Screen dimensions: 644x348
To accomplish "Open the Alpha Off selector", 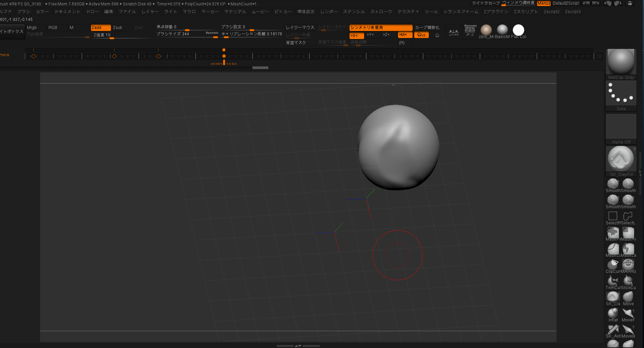I will (x=621, y=129).
